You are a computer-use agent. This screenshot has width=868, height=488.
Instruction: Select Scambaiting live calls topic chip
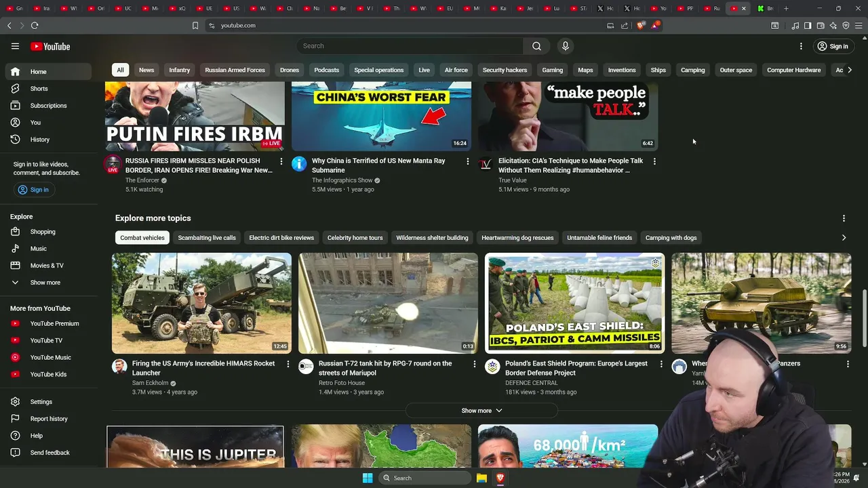pyautogui.click(x=207, y=238)
